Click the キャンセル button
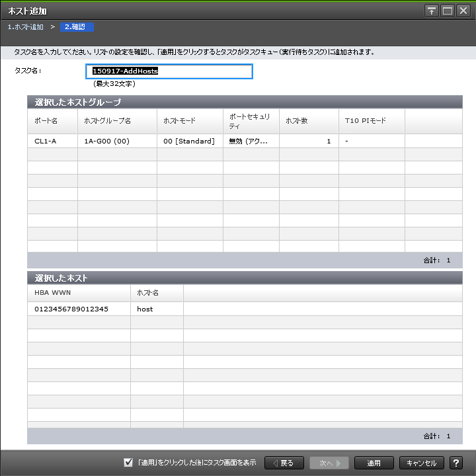 tap(422, 463)
